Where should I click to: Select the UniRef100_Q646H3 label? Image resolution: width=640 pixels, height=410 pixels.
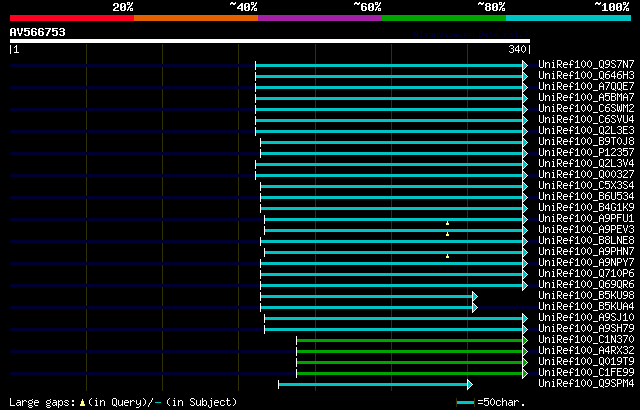click(586, 75)
